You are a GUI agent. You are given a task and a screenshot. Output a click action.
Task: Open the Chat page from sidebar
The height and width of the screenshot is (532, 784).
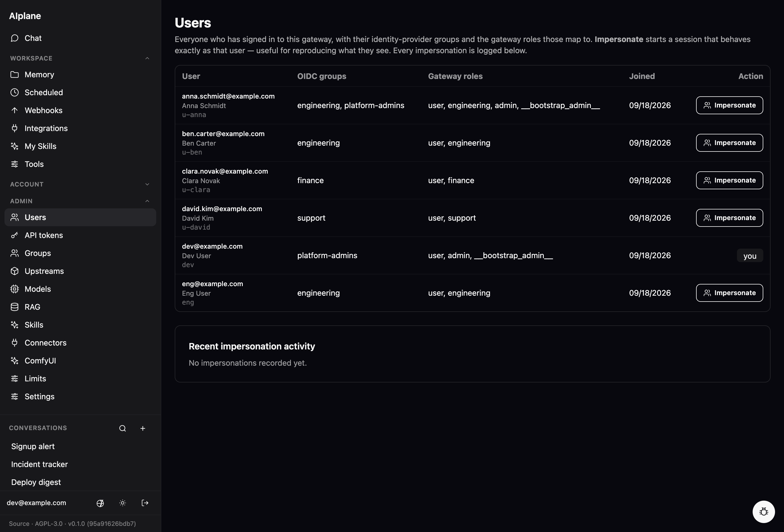point(80,38)
